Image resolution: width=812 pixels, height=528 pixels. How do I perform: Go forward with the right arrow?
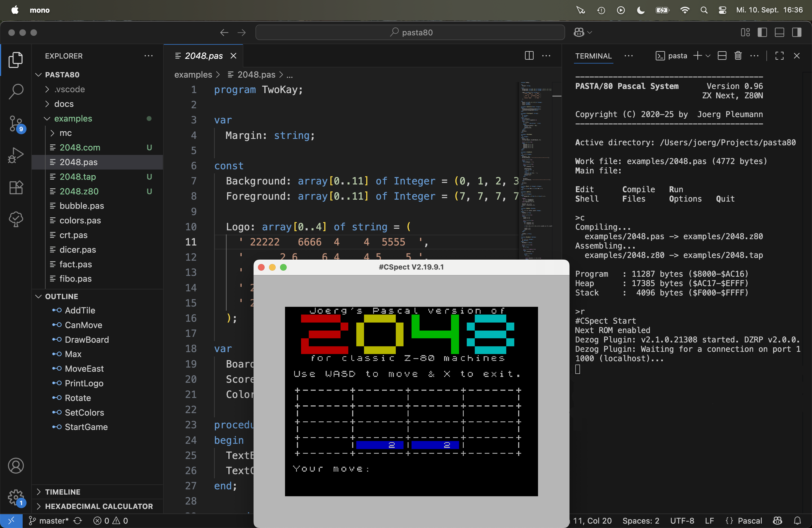[242, 32]
